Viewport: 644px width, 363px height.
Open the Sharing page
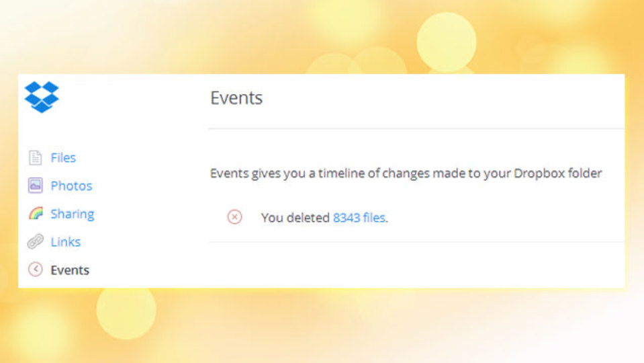click(73, 214)
